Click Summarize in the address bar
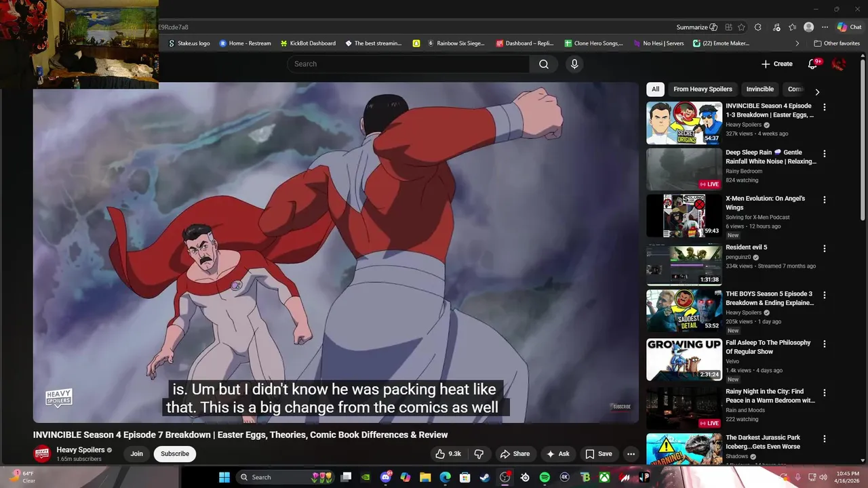This screenshot has width=868, height=488. tap(696, 27)
